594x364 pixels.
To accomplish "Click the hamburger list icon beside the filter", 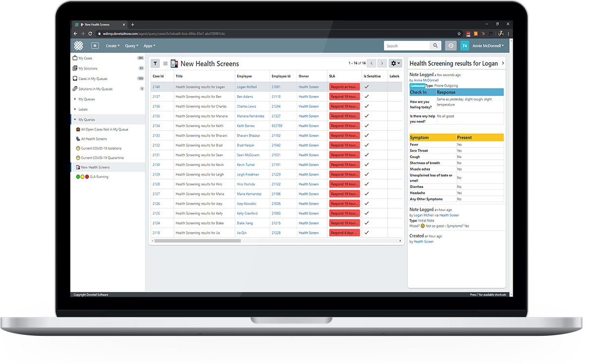I will tap(165, 64).
